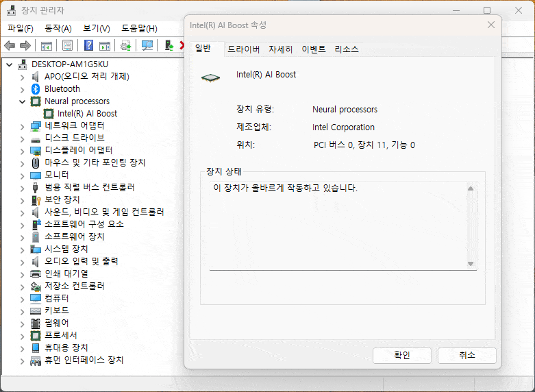Select the Bluetooth device category icon
The width and height of the screenshot is (535, 392).
[x=36, y=89]
